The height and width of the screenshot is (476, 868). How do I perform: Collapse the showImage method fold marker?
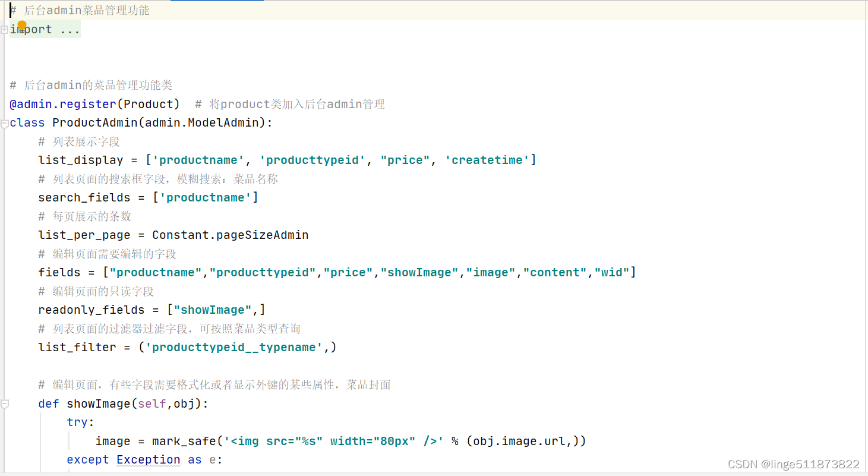(x=4, y=404)
